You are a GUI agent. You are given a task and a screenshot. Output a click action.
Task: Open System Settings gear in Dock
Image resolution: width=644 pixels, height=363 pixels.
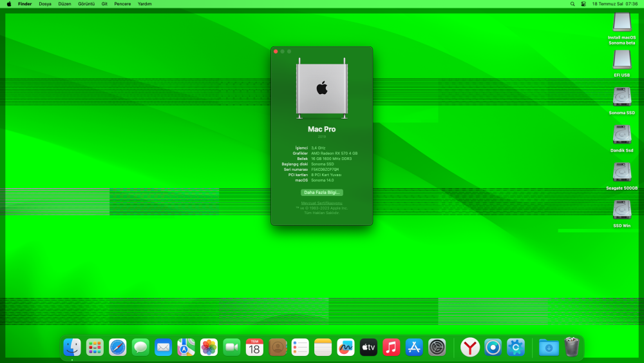click(437, 348)
